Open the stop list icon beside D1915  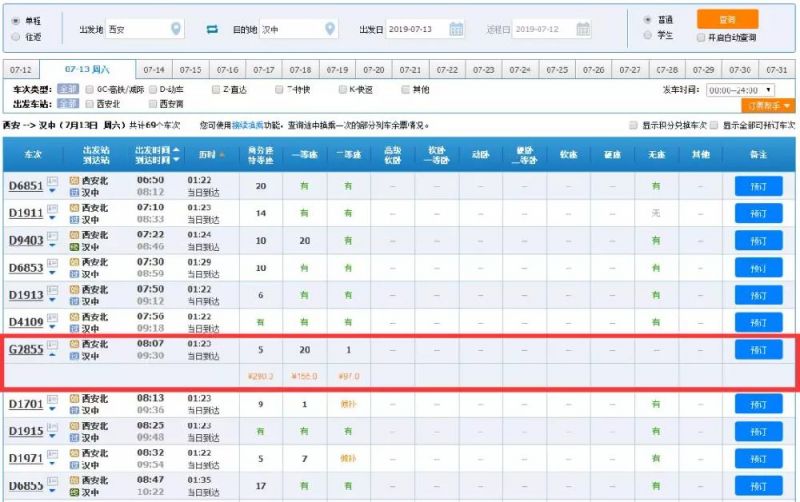click(x=52, y=426)
